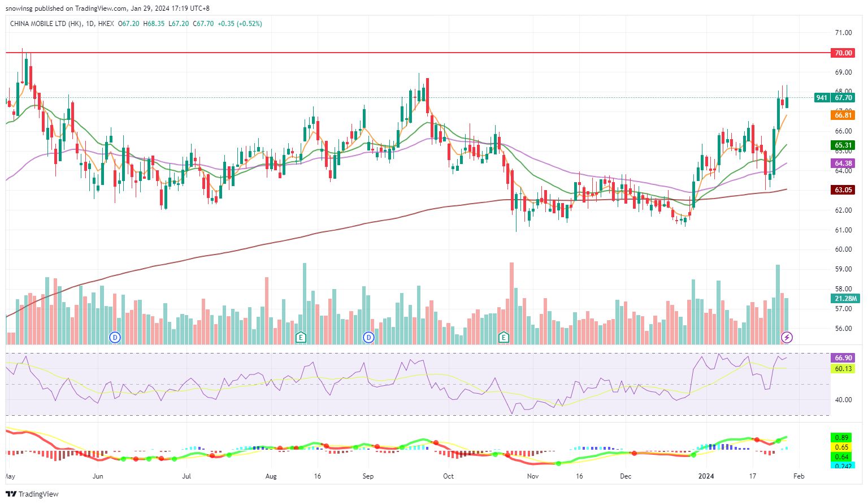
Task: Click the 56.00 price axis label
Action: point(843,329)
